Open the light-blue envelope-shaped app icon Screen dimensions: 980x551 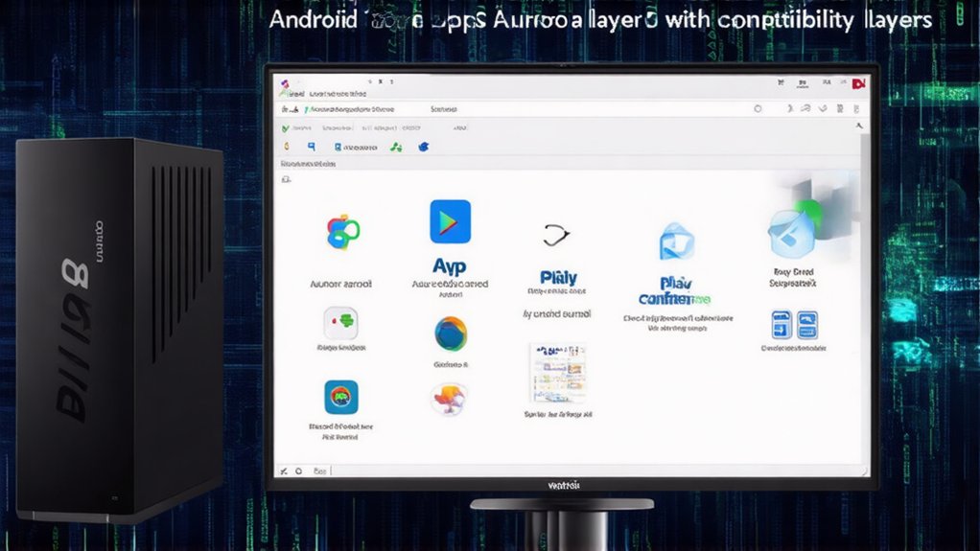click(x=676, y=241)
